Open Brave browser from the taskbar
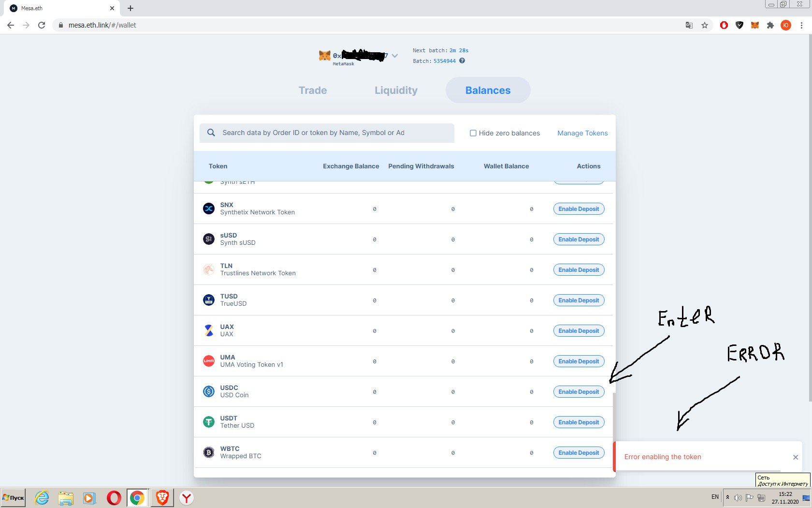 162,498
